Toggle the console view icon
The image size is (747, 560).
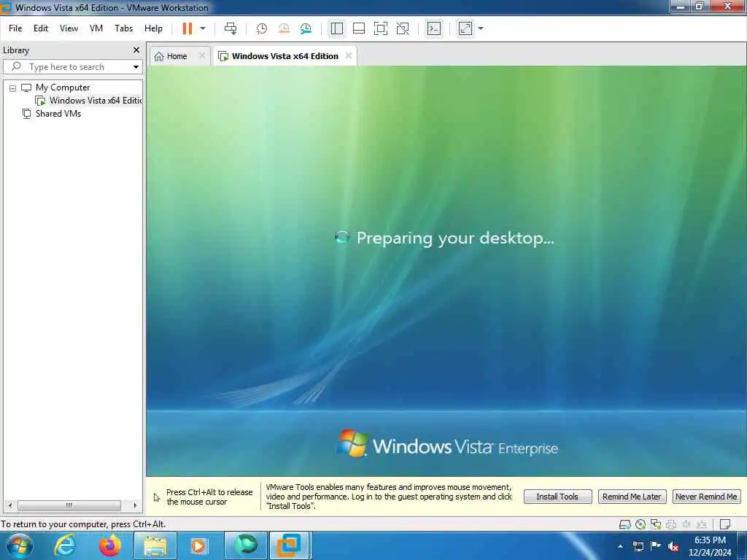tap(434, 28)
